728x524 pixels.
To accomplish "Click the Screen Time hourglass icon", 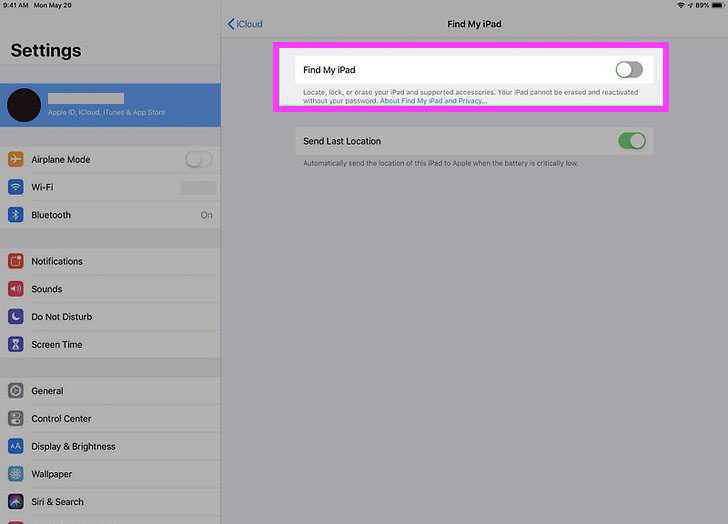I will (x=16, y=344).
